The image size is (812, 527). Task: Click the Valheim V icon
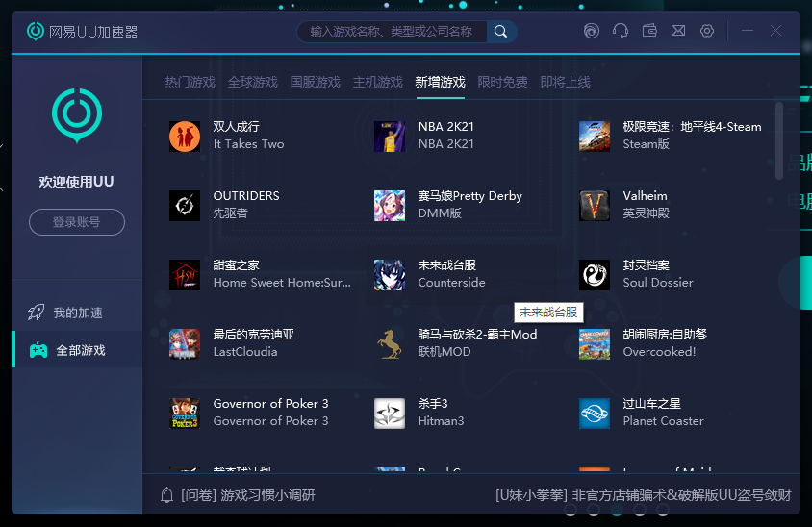pyautogui.click(x=594, y=206)
